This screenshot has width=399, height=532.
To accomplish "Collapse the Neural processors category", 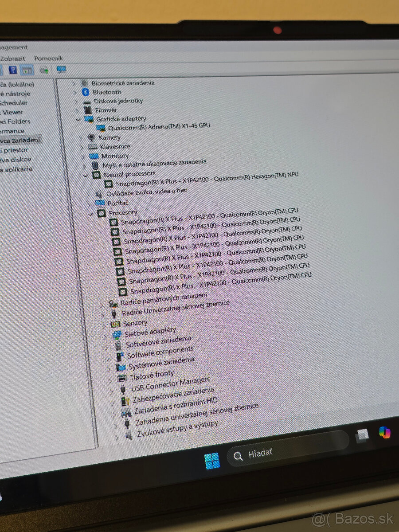I will click(x=86, y=176).
